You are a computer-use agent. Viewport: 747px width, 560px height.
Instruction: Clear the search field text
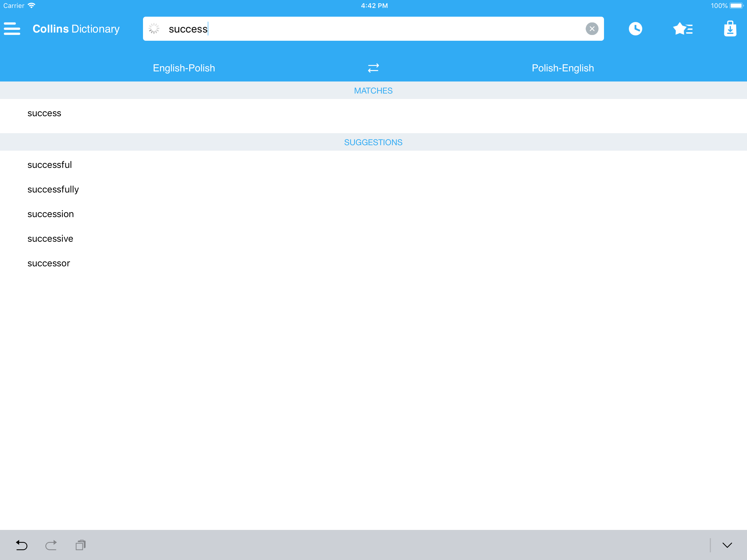coord(592,29)
